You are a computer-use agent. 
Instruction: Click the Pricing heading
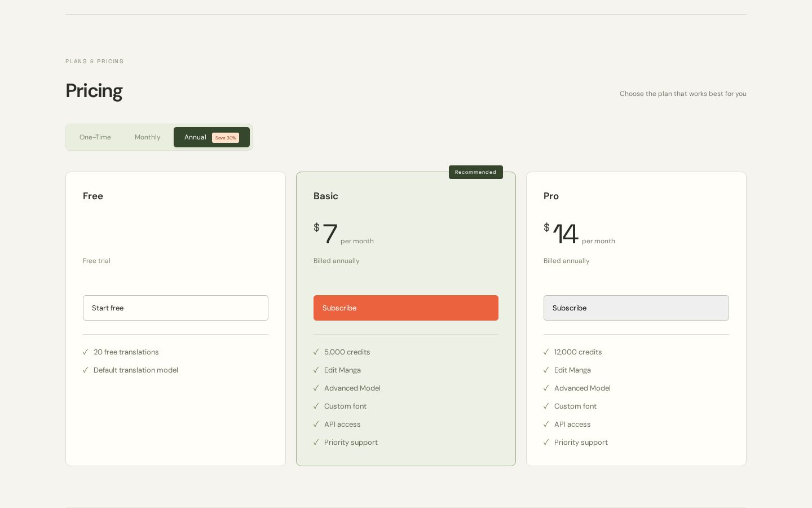[94, 91]
